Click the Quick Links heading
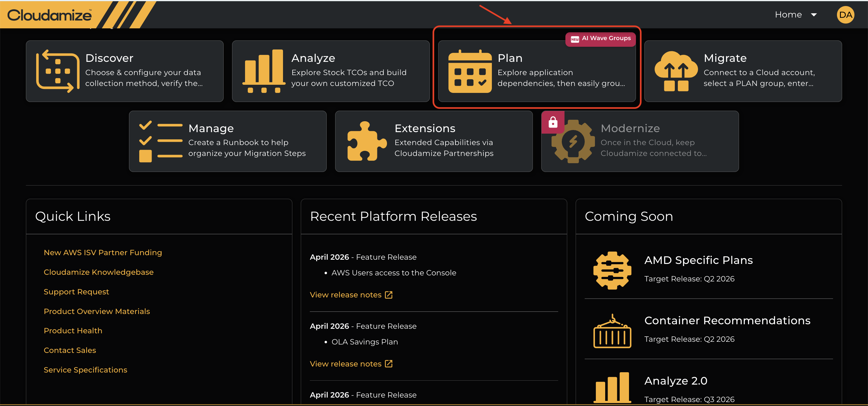Image resolution: width=868 pixels, height=406 pixels. click(x=73, y=216)
